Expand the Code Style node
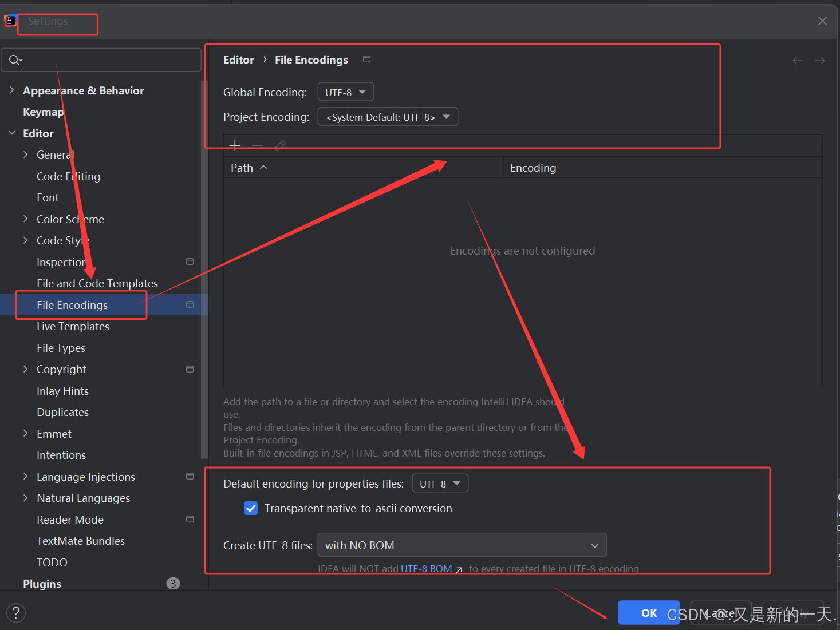This screenshot has height=630, width=840. click(25, 240)
